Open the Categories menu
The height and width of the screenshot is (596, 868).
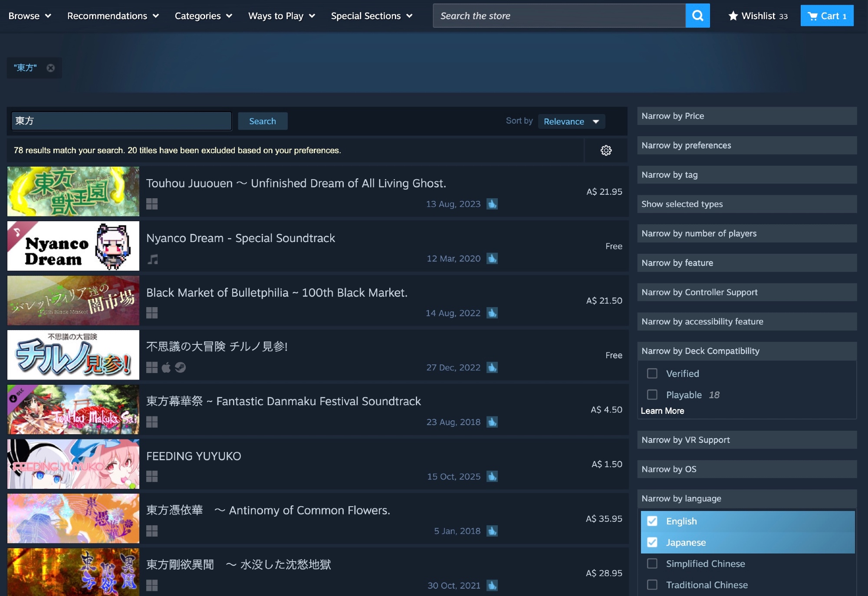[x=203, y=16]
